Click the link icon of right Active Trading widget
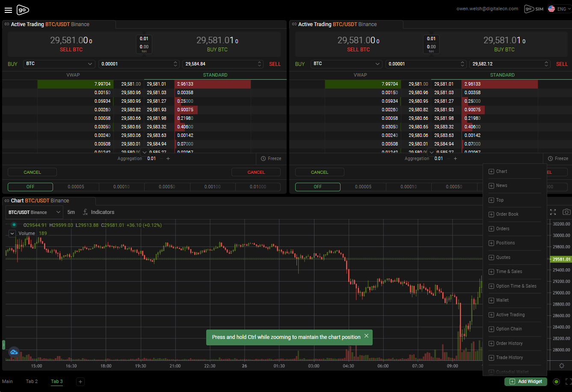Screen dimensions: 572x392 [x=294, y=24]
